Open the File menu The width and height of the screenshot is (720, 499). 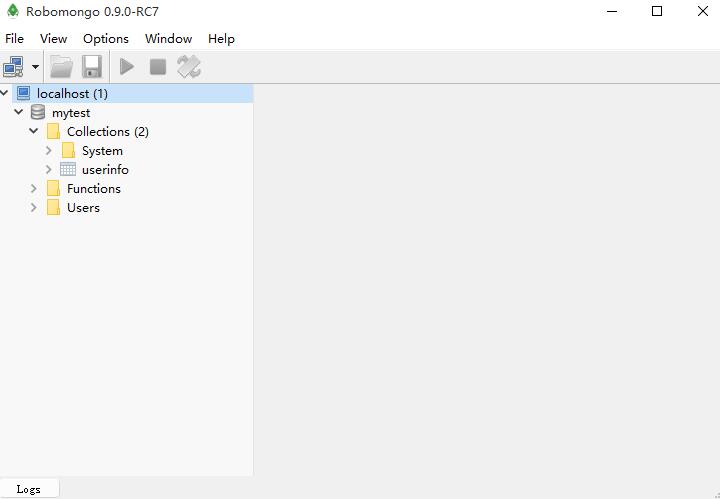14,39
